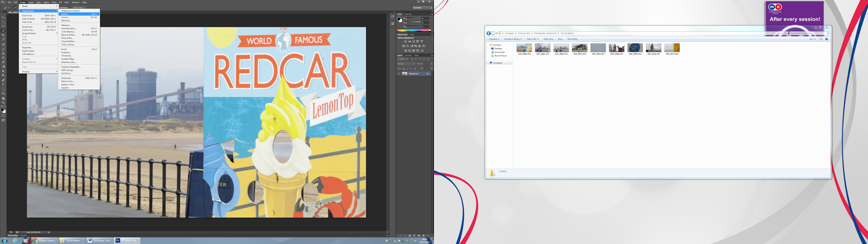868x244 pixels.
Task: Switch to the Swatches tab
Action: tap(408, 14)
